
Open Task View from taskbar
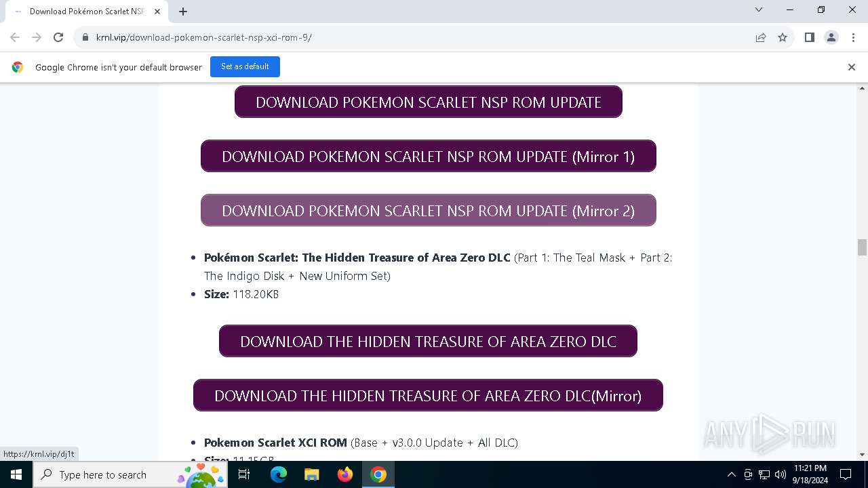coord(244,474)
